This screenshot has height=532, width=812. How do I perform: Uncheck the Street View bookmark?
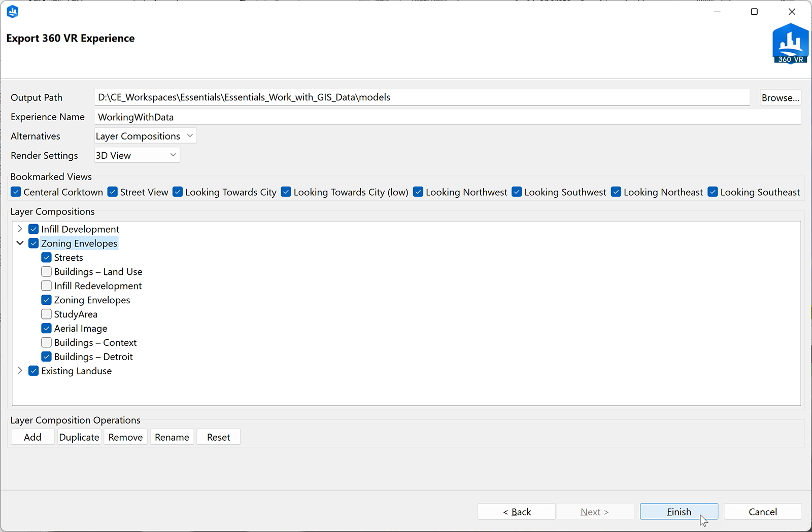[x=113, y=192]
